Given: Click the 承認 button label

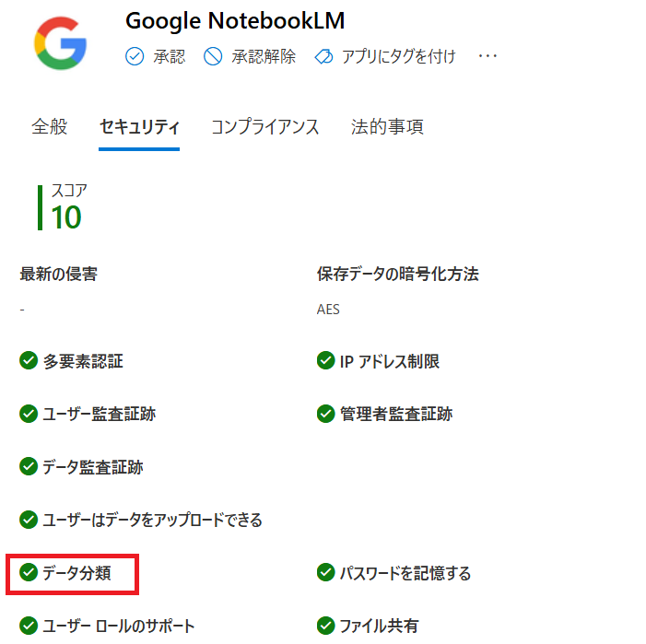Looking at the screenshot, I should click(x=170, y=57).
